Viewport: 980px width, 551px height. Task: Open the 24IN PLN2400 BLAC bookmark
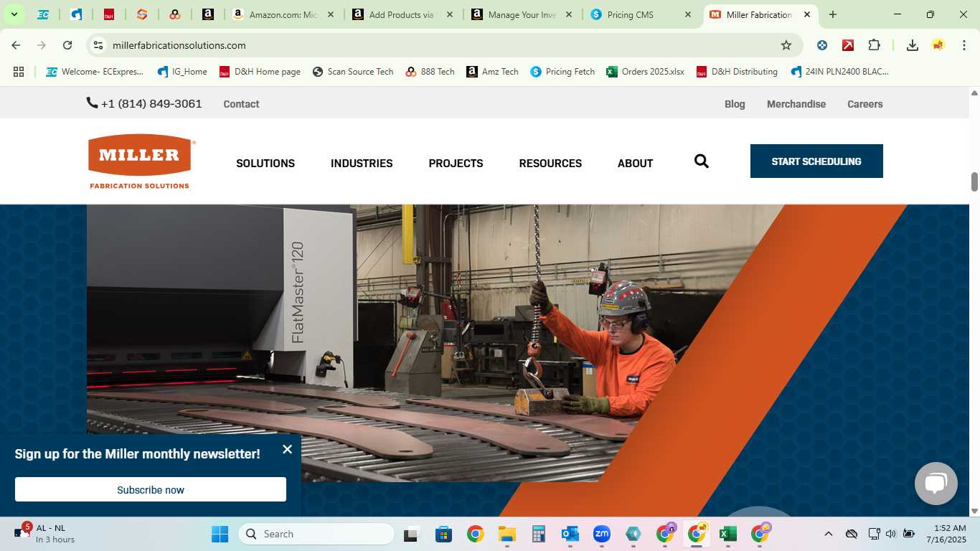(839, 72)
